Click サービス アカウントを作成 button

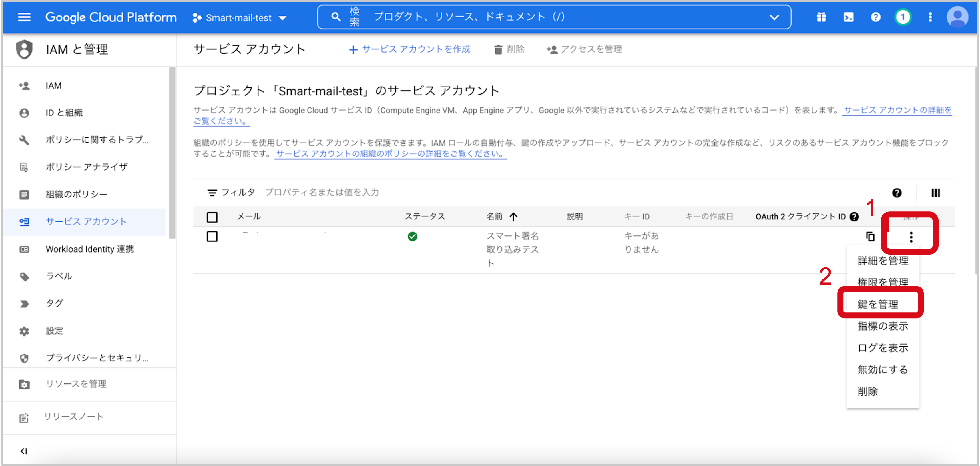point(409,49)
